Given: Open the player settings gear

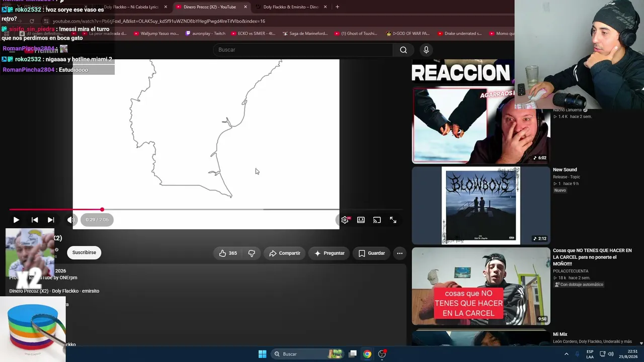Looking at the screenshot, I should click(x=345, y=220).
